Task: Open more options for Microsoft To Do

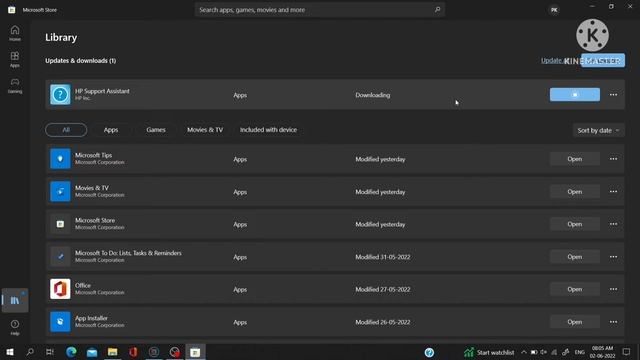Action: 613,257
